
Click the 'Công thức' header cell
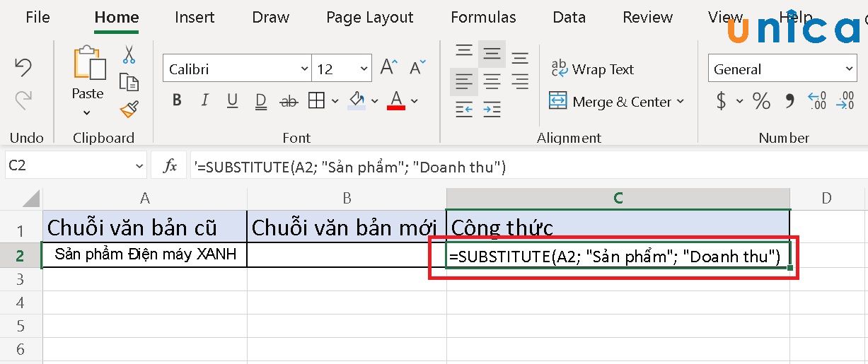(618, 227)
